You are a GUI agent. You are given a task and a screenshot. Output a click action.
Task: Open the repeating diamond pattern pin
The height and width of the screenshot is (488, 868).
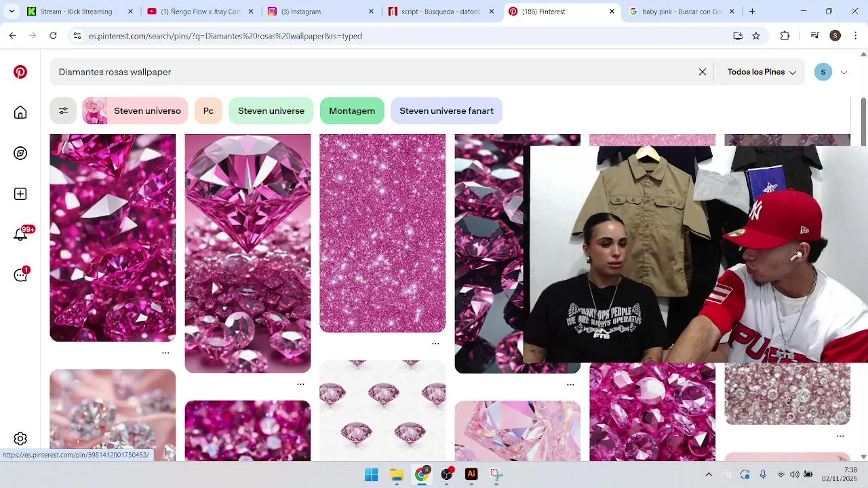click(x=382, y=410)
